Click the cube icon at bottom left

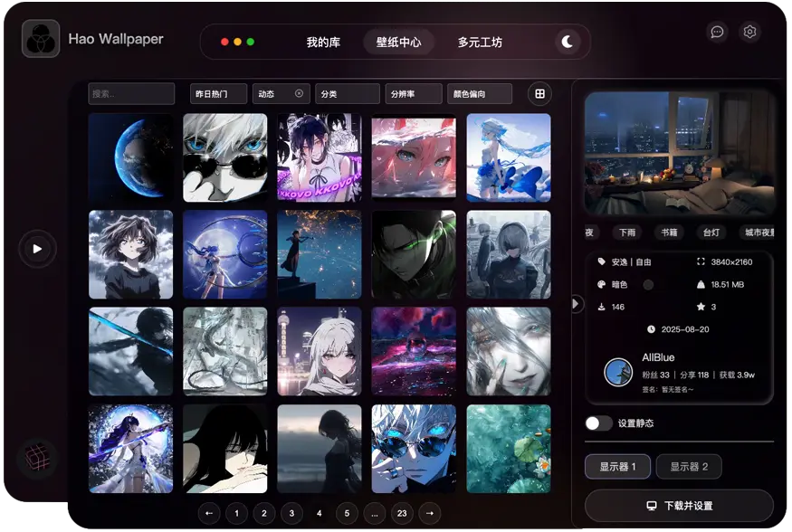(x=37, y=457)
